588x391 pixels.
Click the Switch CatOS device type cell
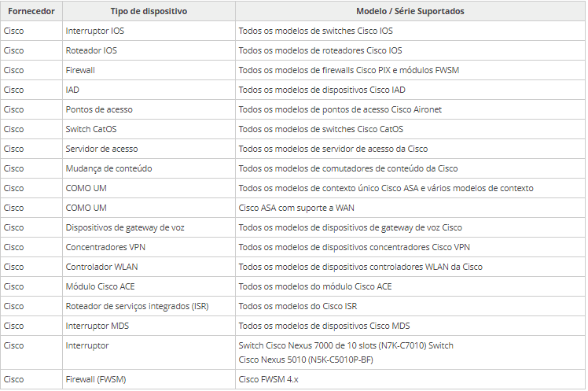(91, 130)
